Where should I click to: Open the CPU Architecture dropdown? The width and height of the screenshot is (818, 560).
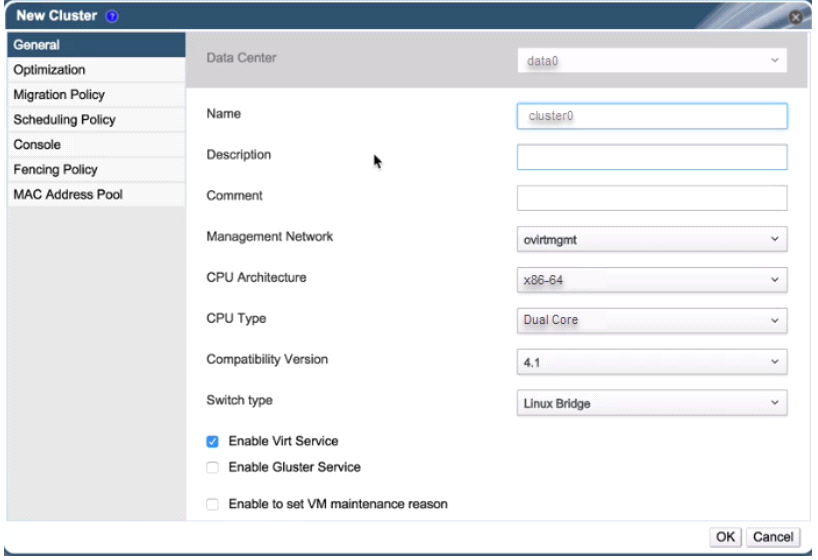[x=652, y=280]
